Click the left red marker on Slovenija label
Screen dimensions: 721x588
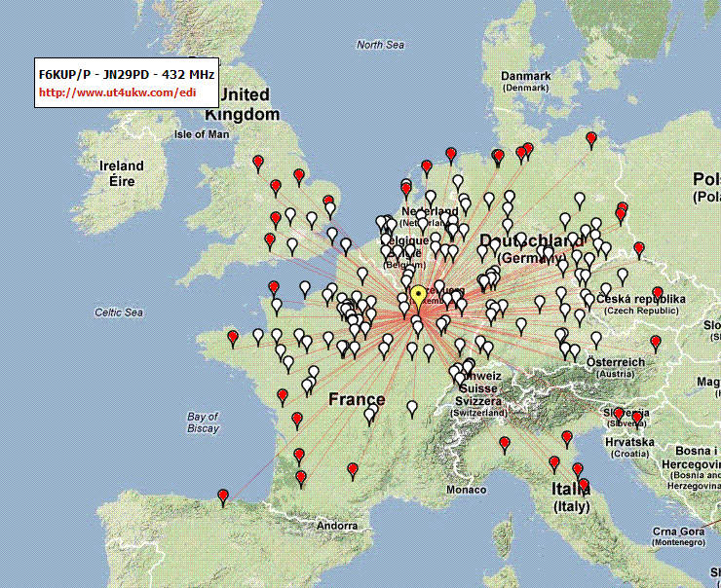tap(619, 416)
